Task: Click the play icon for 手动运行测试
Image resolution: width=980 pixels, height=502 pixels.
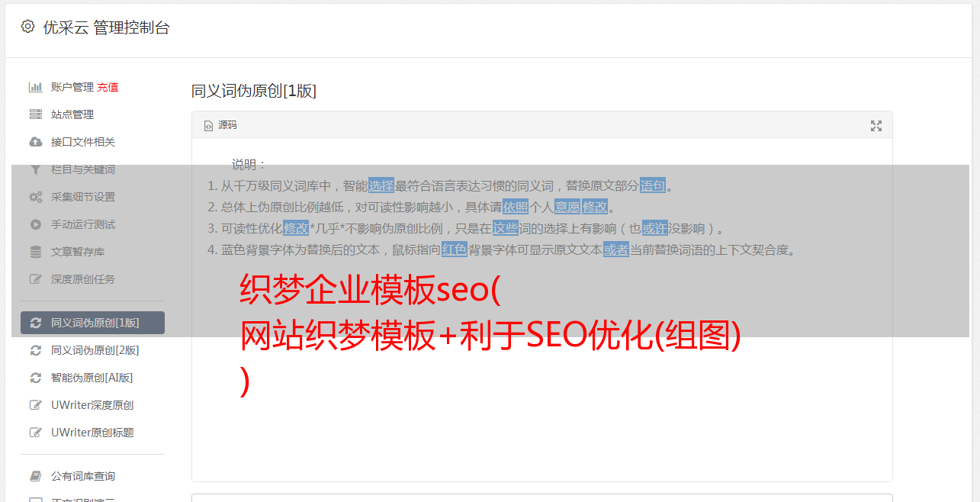Action: (35, 224)
